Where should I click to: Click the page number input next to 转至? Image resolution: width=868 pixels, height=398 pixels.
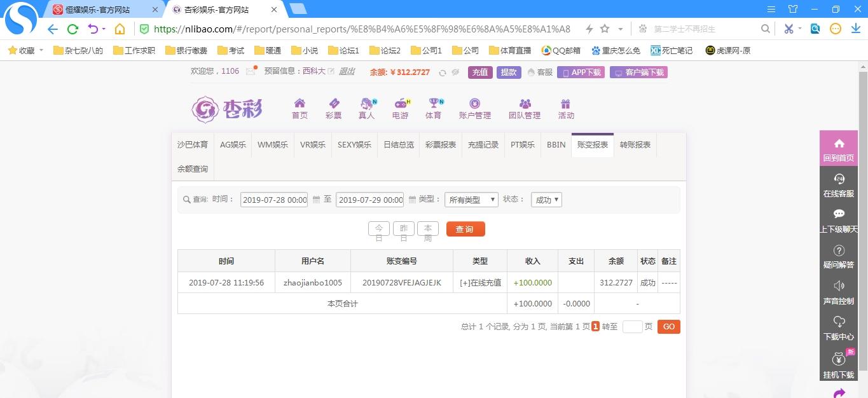[632, 327]
